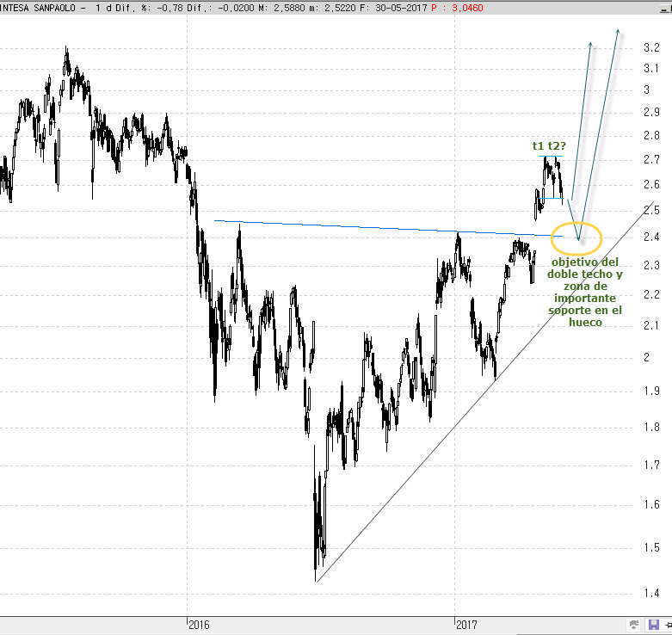Screen dimensions: 672x635
Task: Click the INTESA SANPAOLO title text
Action: (x=38, y=8)
